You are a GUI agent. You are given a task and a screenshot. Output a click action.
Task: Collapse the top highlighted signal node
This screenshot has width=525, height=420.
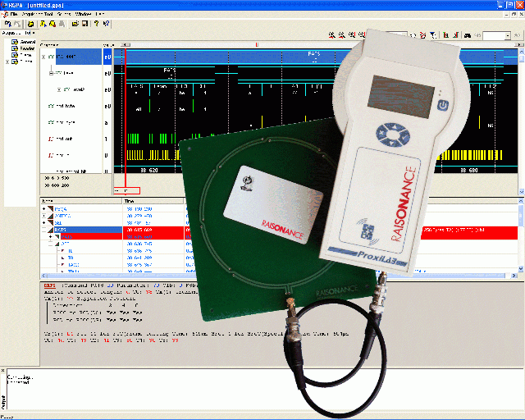[x=43, y=57]
